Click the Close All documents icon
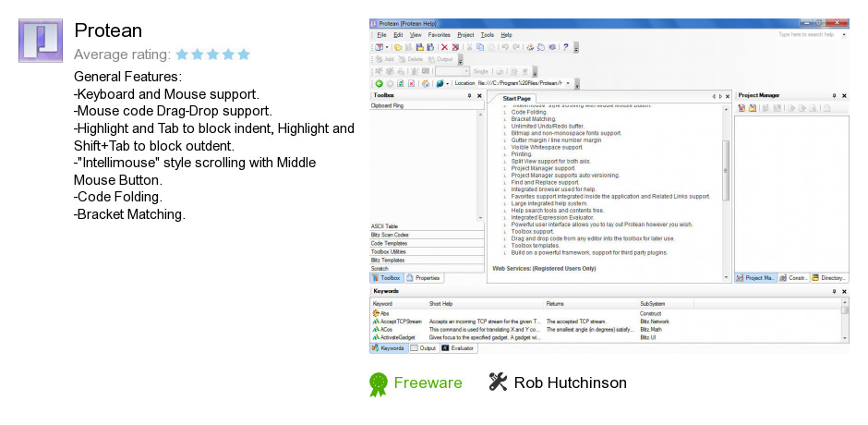Screen dimensions: 868x425 [x=455, y=47]
